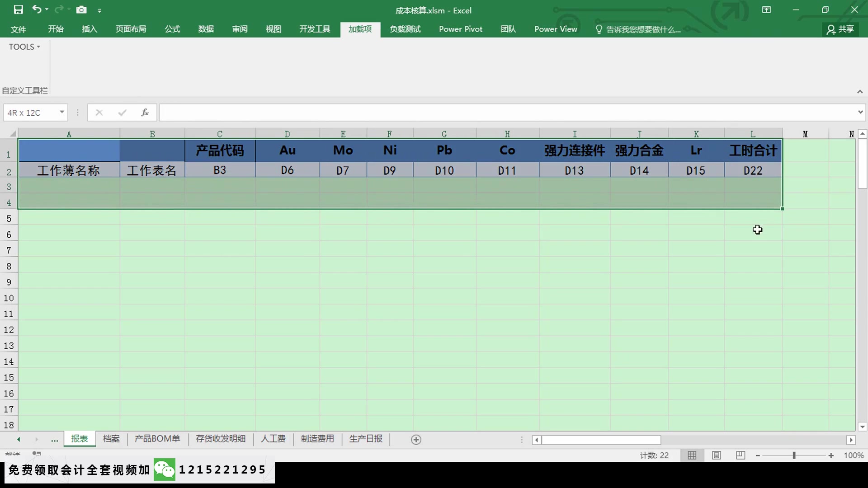Switch to the 视图 ribbon tab
This screenshot has width=868, height=488.
(x=273, y=29)
